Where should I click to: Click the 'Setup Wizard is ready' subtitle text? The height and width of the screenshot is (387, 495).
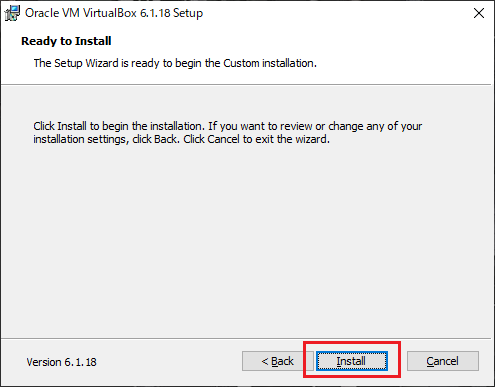pyautogui.click(x=175, y=63)
